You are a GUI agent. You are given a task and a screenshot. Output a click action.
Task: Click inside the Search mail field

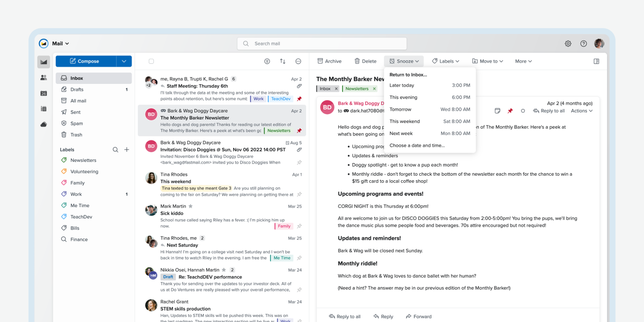pyautogui.click(x=322, y=43)
